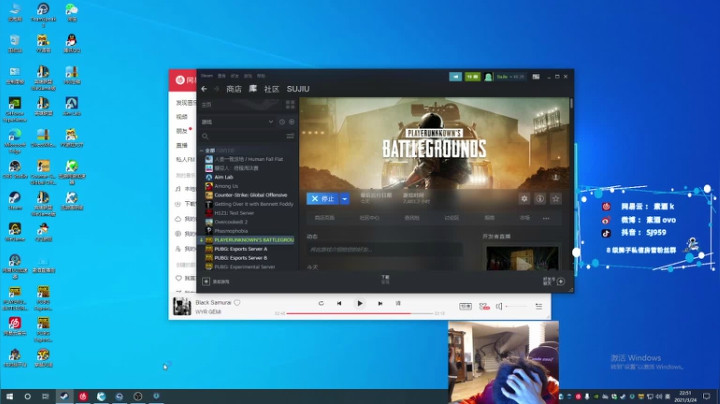Screen dimensions: 720x404
Task: Mute the music player speaker icon
Action: [499, 306]
